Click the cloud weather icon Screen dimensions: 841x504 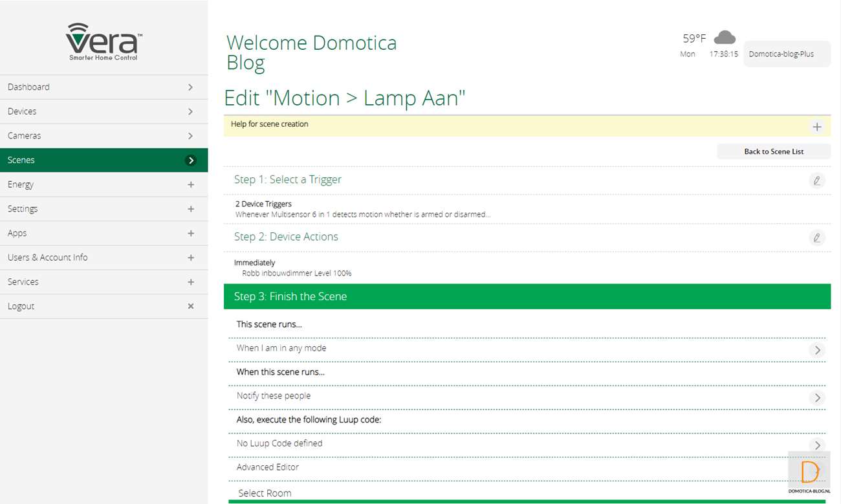click(x=724, y=38)
